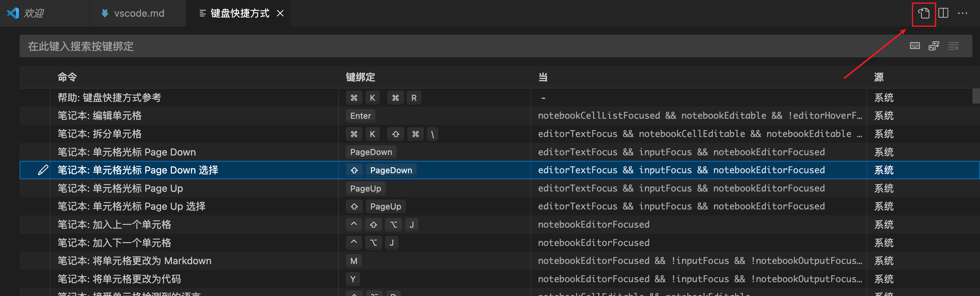
Task: Open the more actions ellipsis menu
Action: (x=962, y=13)
